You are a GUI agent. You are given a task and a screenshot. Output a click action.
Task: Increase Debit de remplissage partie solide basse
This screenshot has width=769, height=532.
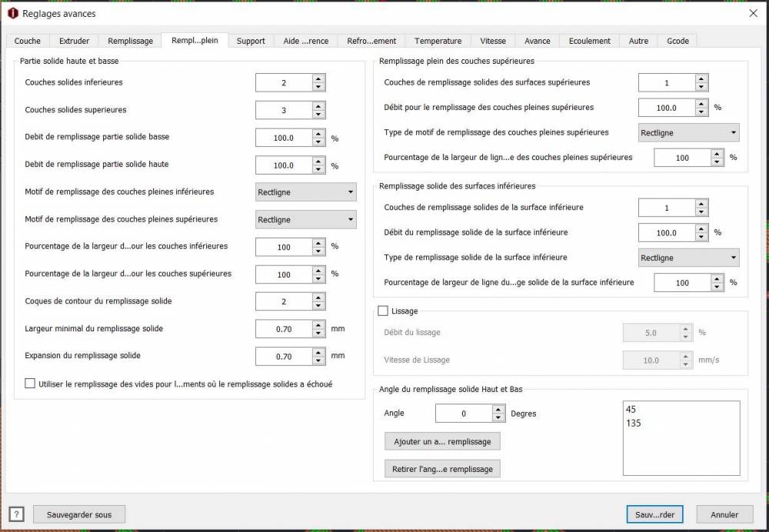(x=318, y=133)
